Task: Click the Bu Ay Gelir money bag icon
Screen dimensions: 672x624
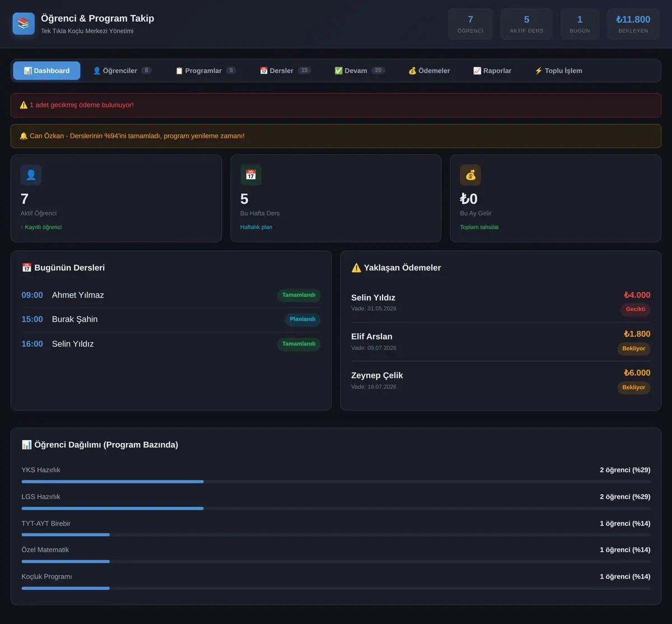Action: 470,175
